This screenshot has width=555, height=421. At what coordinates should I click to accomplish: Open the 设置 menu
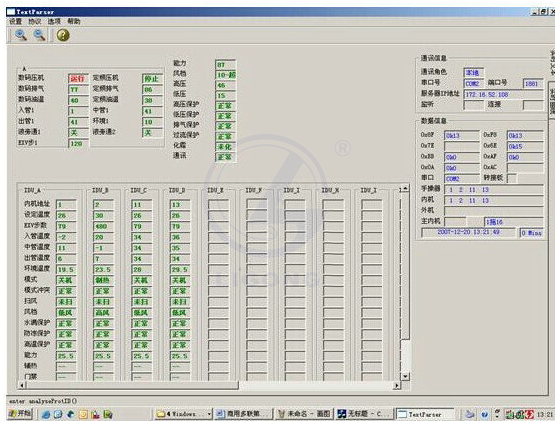tap(16, 22)
